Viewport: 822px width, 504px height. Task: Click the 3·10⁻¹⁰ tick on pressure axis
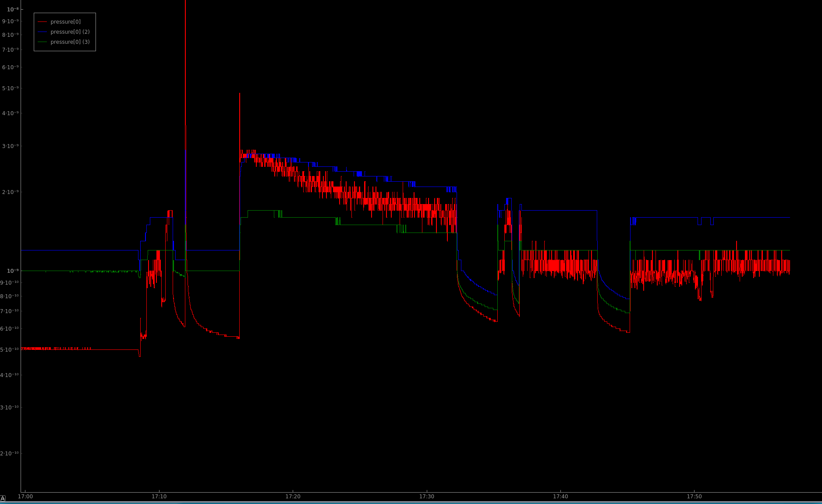10,408
